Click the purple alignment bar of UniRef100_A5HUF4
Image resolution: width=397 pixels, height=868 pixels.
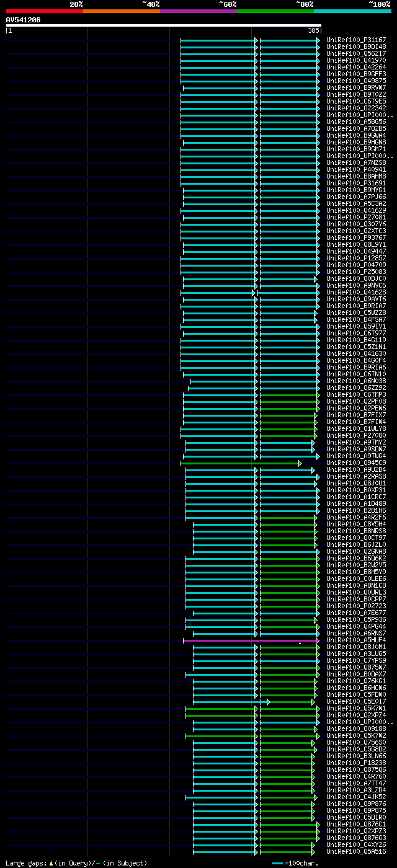coord(250,640)
